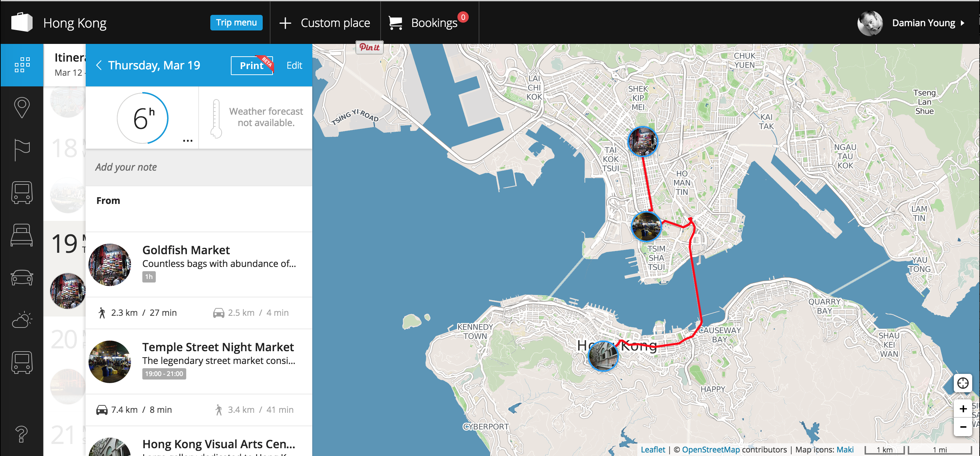Open the Trip menu

[x=236, y=23]
